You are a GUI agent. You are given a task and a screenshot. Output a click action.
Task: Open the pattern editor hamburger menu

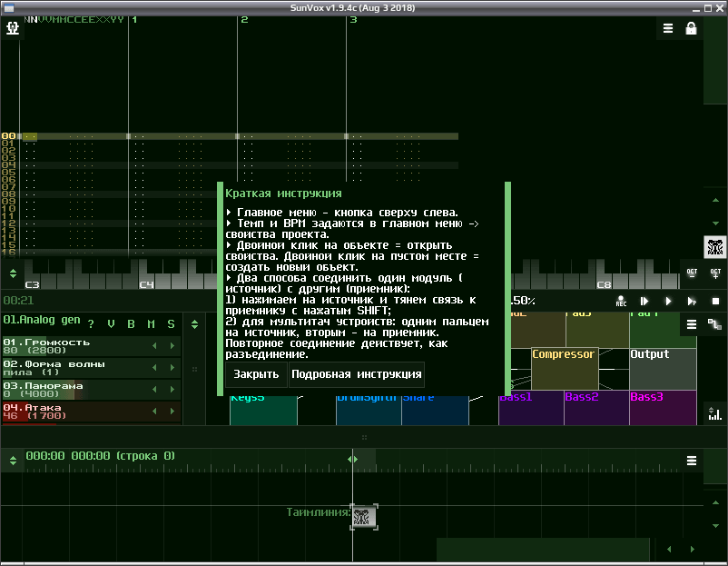click(668, 28)
